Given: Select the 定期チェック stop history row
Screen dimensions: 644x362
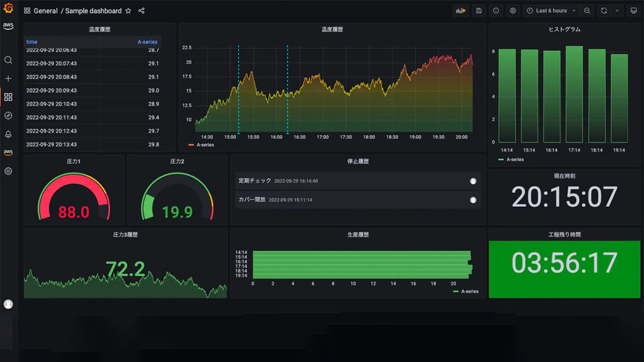Looking at the screenshot, I should coord(358,181).
